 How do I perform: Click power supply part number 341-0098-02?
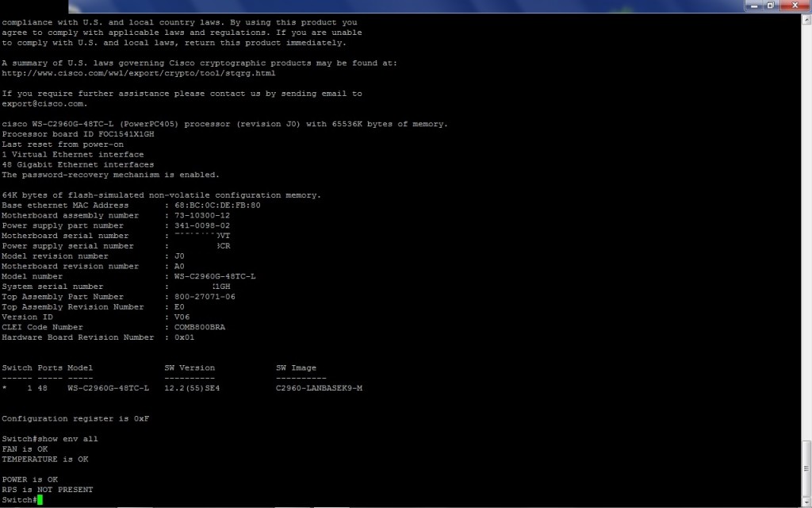[x=202, y=225]
